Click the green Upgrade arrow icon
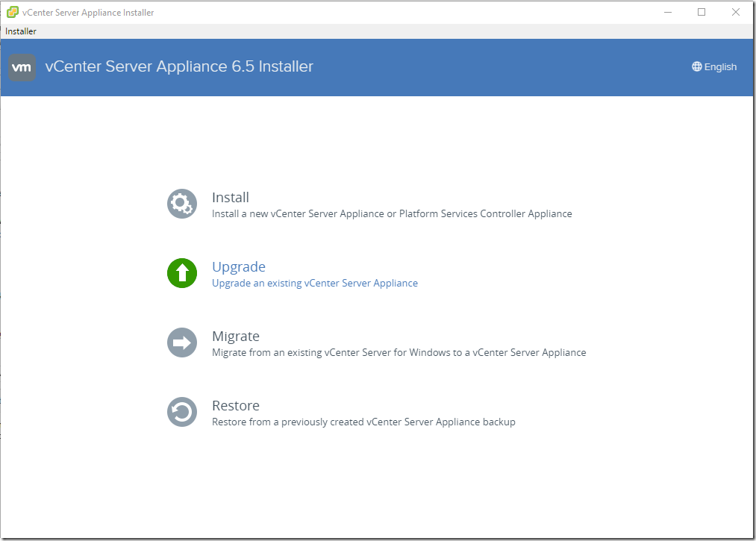The width and height of the screenshot is (756, 541). [x=182, y=273]
